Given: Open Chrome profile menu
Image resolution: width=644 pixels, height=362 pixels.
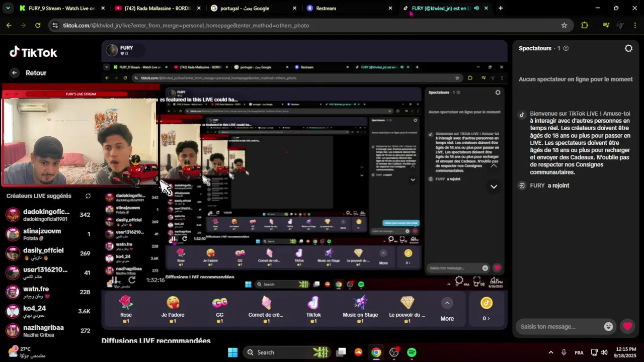Looking at the screenshot, I should pyautogui.click(x=620, y=25).
